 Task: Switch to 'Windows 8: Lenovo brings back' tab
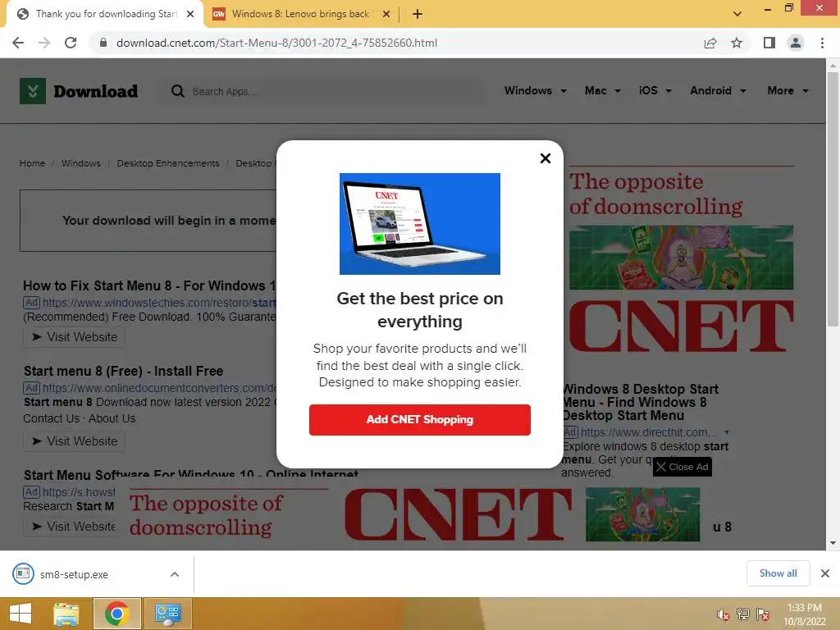pos(300,14)
